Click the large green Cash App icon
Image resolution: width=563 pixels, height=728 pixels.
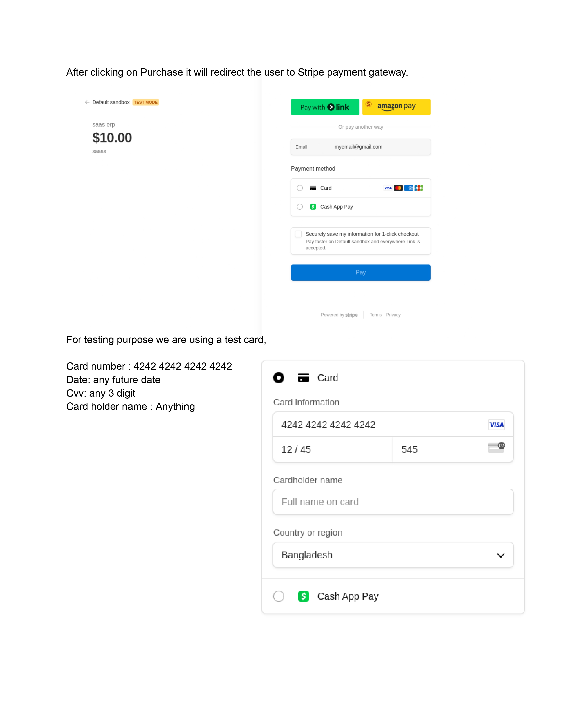click(x=303, y=596)
